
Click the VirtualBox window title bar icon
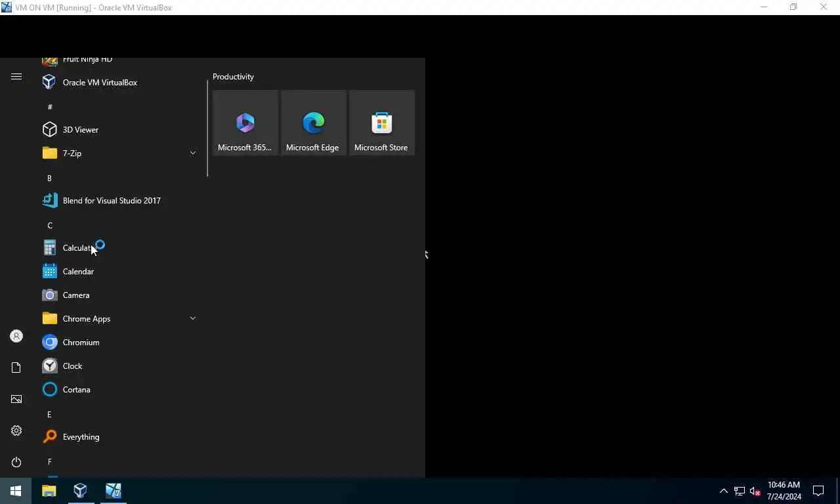tap(7, 7)
